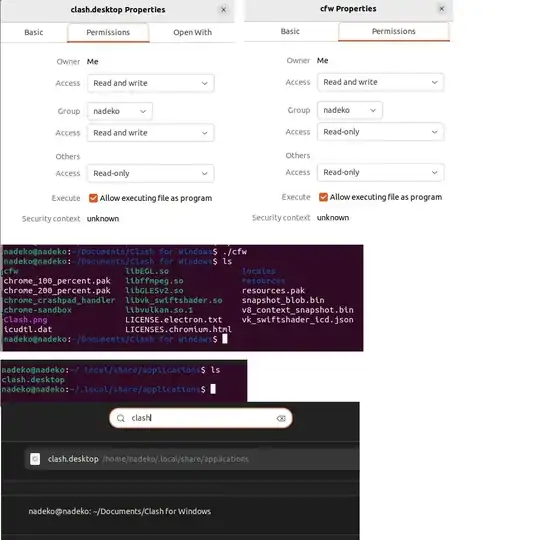Click owner value Me in cfw Properties
The width and height of the screenshot is (540, 540).
click(x=323, y=61)
